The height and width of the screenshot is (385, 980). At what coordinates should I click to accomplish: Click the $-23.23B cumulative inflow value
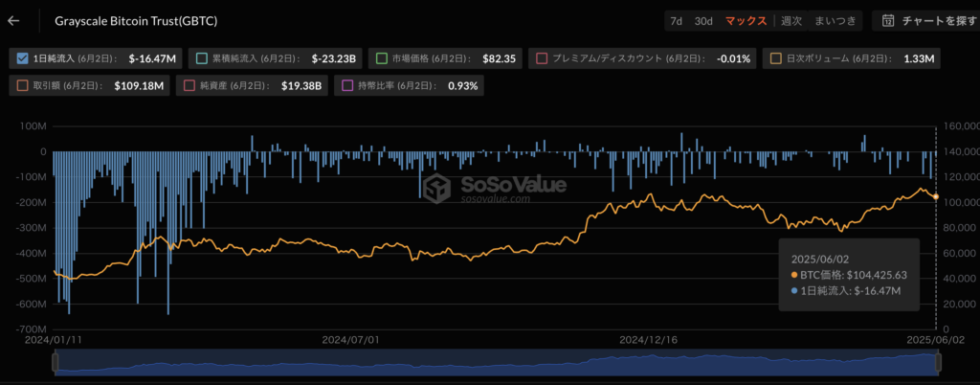pyautogui.click(x=334, y=59)
